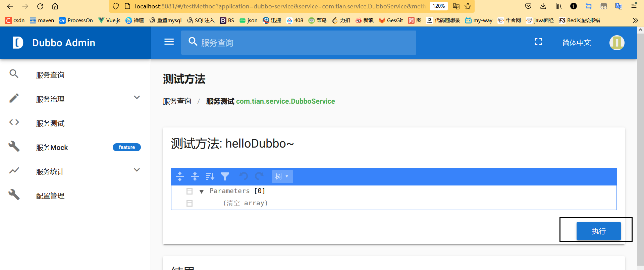Open the json bookmark
Viewport: 644px width, 270px height.
point(249,20)
